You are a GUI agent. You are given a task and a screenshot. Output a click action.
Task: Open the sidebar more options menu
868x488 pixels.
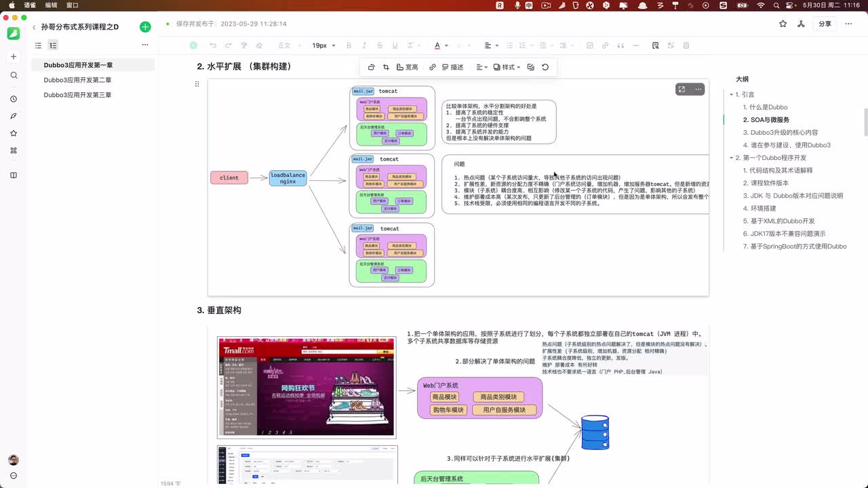[145, 45]
